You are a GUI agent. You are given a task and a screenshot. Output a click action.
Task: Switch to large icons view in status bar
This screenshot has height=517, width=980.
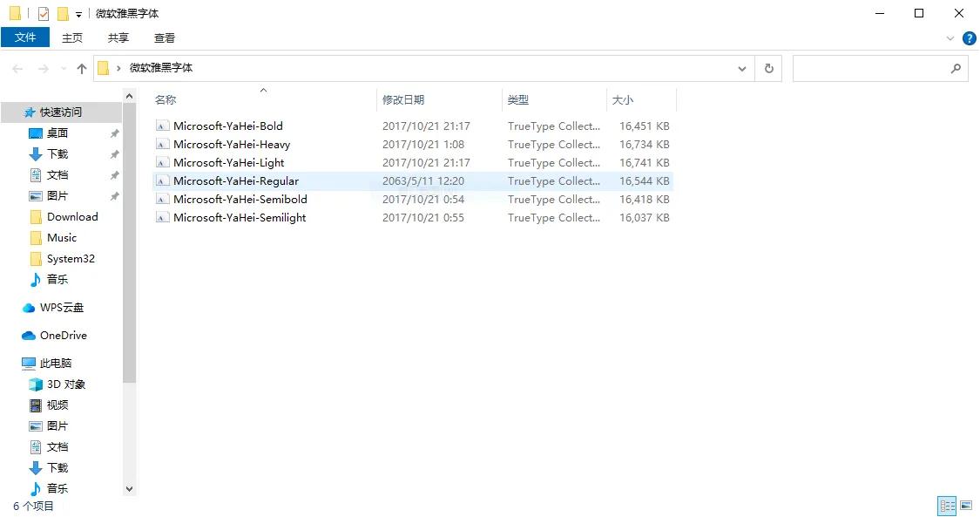click(x=965, y=506)
